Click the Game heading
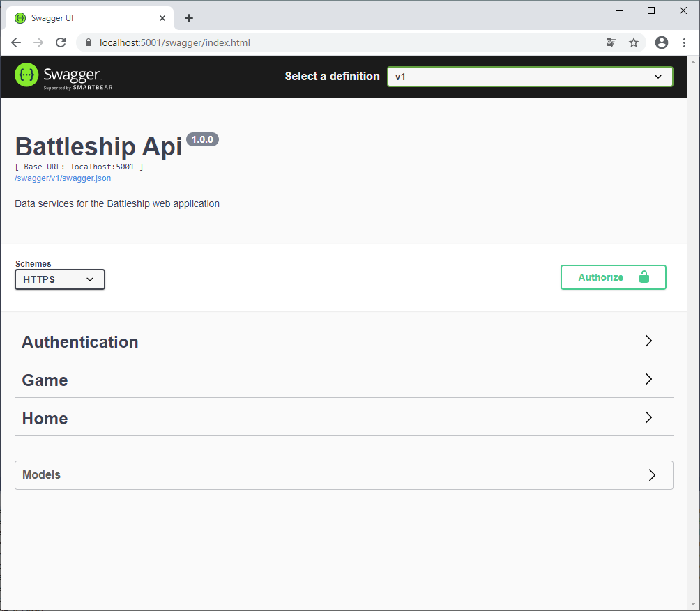Image resolution: width=700 pixels, height=611 pixels. pos(45,380)
